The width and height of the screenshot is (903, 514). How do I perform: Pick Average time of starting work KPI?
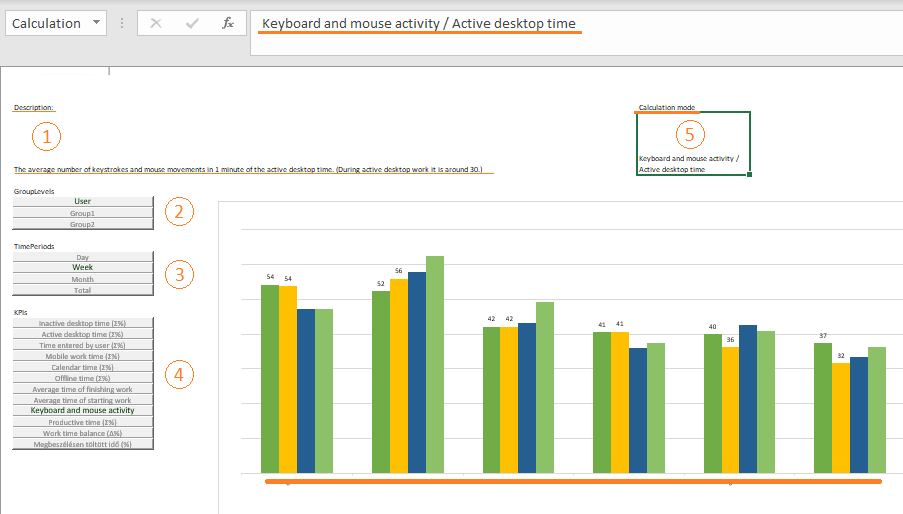click(x=83, y=400)
